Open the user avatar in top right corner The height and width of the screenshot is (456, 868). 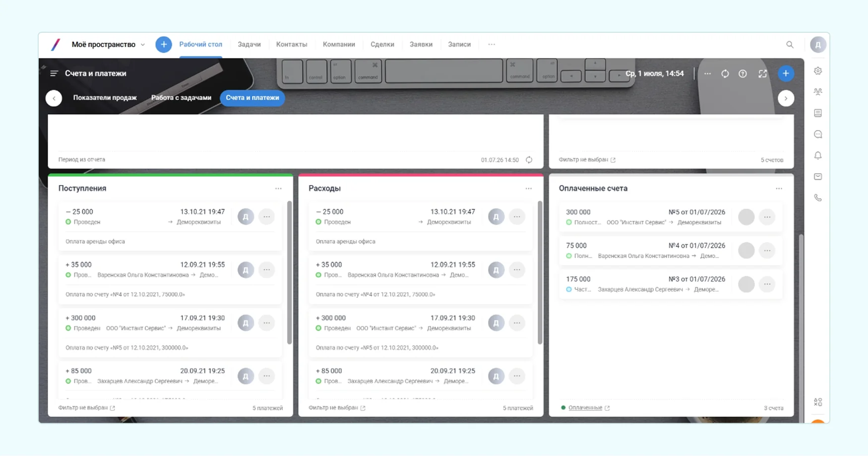pos(818,45)
